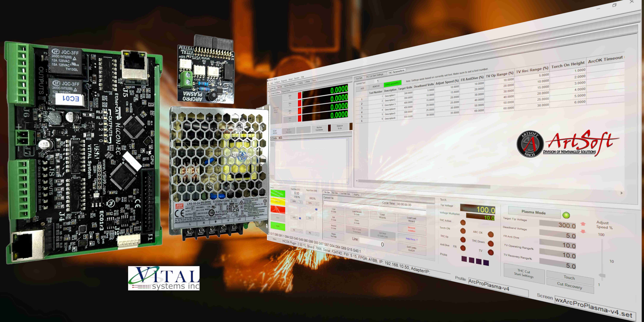
Task: Click the Current Tool number field
Action: click(x=378, y=81)
